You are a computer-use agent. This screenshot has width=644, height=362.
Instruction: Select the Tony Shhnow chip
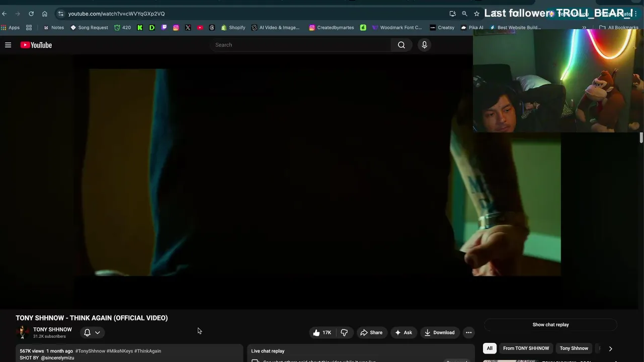[574, 348]
